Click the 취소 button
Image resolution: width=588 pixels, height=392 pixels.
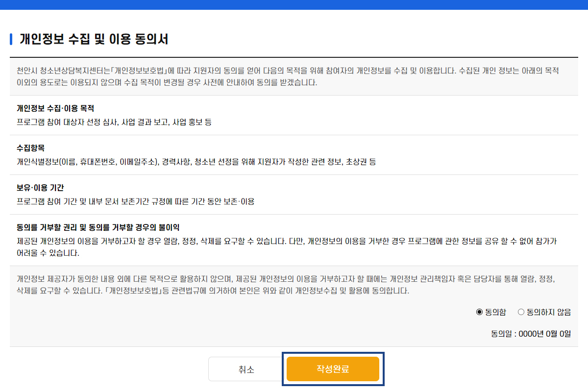click(x=246, y=369)
